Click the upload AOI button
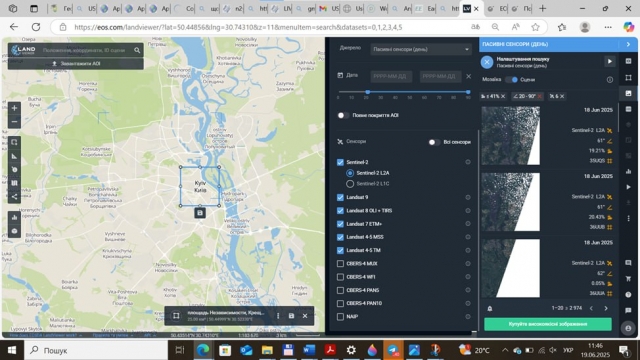The width and height of the screenshot is (640, 360). point(76,64)
